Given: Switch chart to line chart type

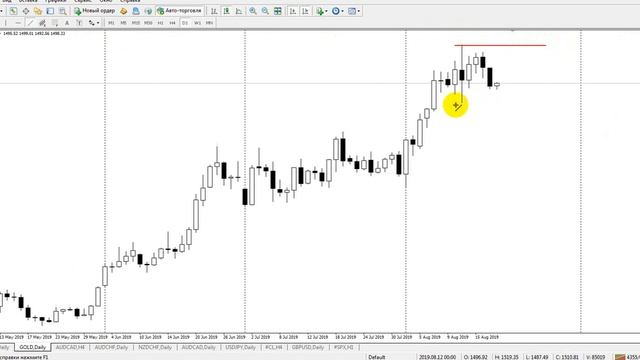Looking at the screenshot, I should click(x=239, y=11).
